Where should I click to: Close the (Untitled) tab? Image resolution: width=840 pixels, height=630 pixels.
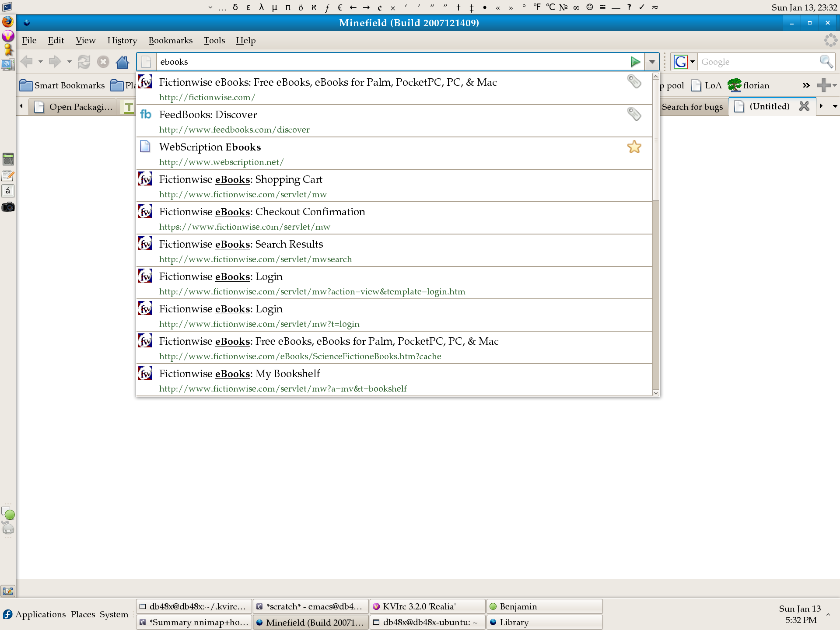point(804,106)
